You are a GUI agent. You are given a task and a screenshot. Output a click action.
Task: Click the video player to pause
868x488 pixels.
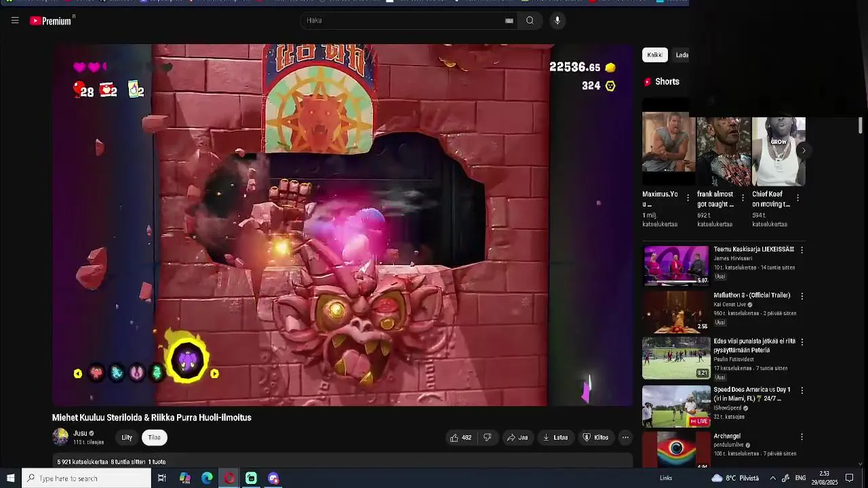pos(342,225)
